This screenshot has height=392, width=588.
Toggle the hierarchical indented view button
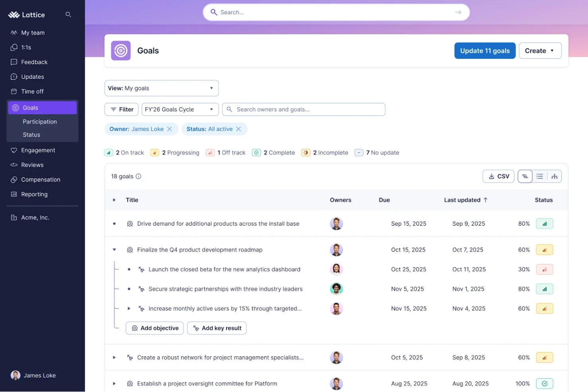click(x=525, y=176)
